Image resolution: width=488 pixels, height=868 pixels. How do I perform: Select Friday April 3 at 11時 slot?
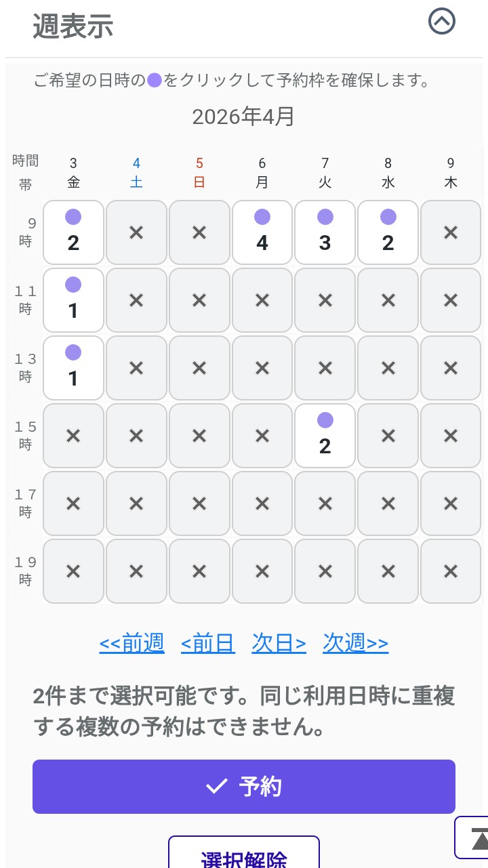(x=73, y=299)
